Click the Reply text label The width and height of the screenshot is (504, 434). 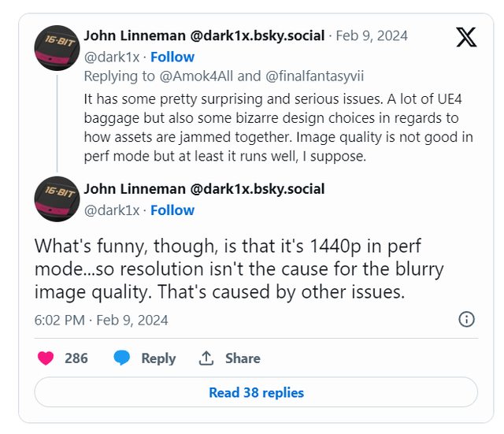coord(158,358)
